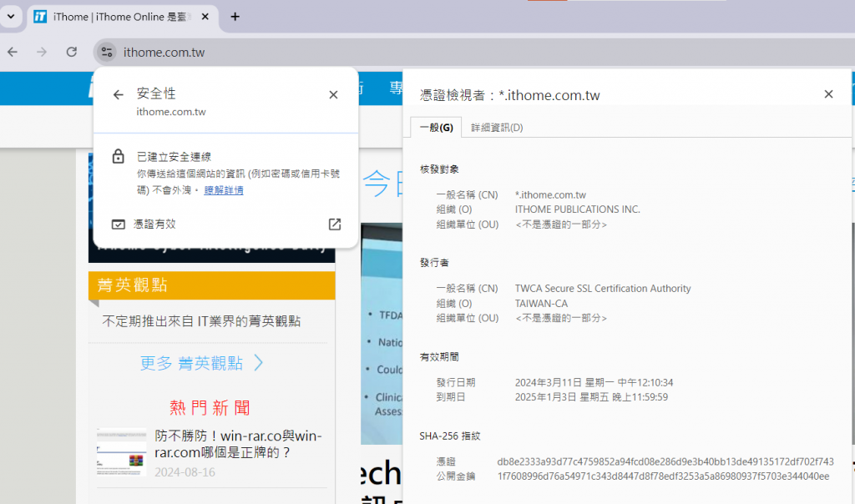
Task: Go forward in browser history
Action: click(x=42, y=52)
